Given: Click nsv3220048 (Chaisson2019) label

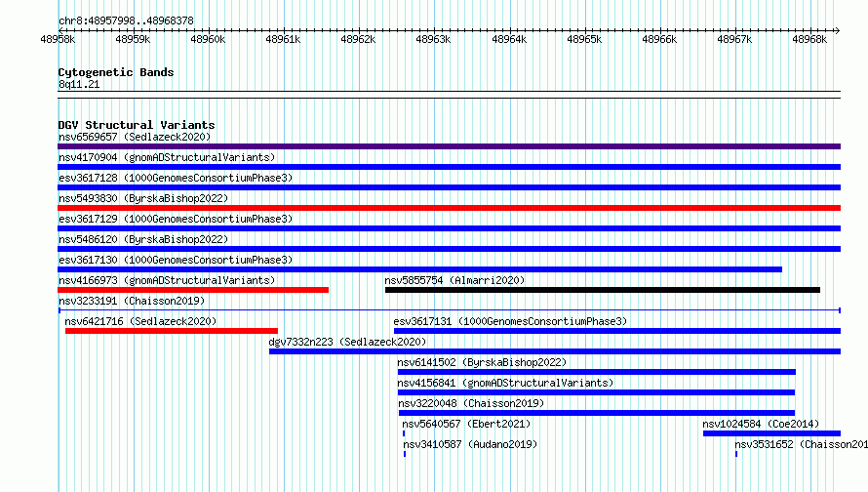Looking at the screenshot, I should (x=472, y=403).
